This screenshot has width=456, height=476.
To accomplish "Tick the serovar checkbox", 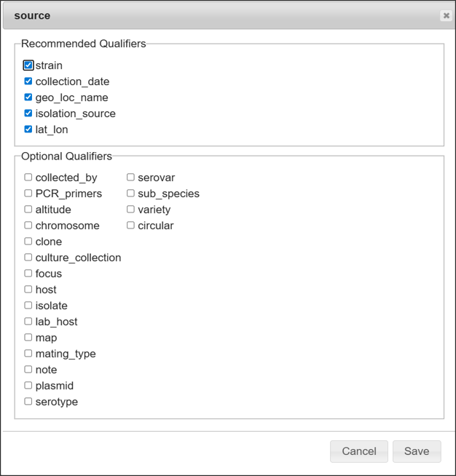I will point(131,177).
